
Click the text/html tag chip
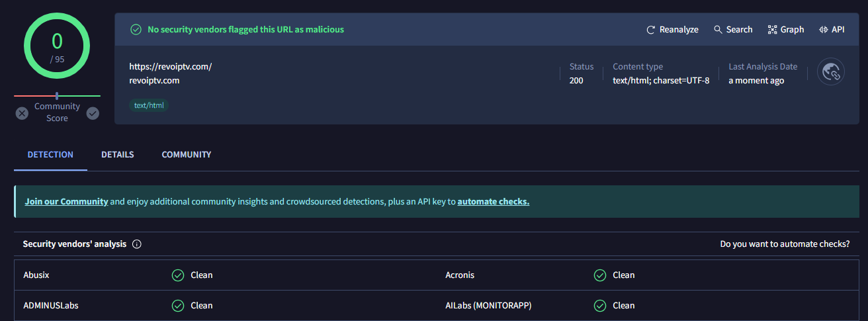149,105
